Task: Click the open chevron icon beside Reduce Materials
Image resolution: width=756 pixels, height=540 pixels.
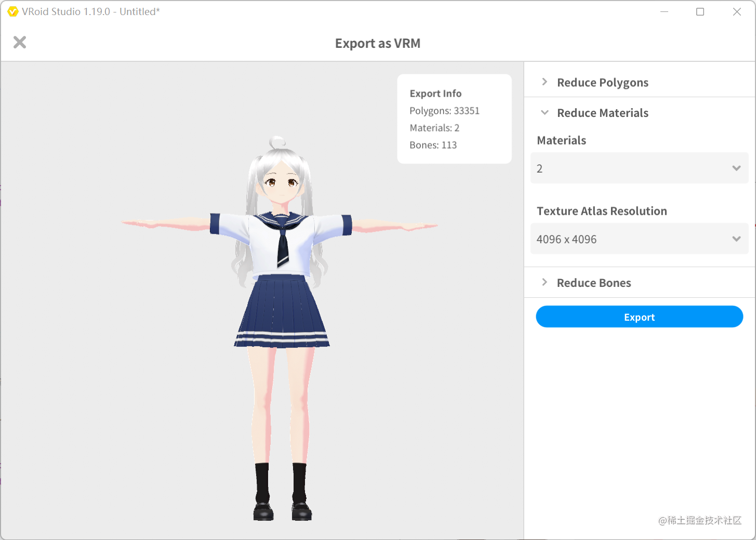Action: 544,112
